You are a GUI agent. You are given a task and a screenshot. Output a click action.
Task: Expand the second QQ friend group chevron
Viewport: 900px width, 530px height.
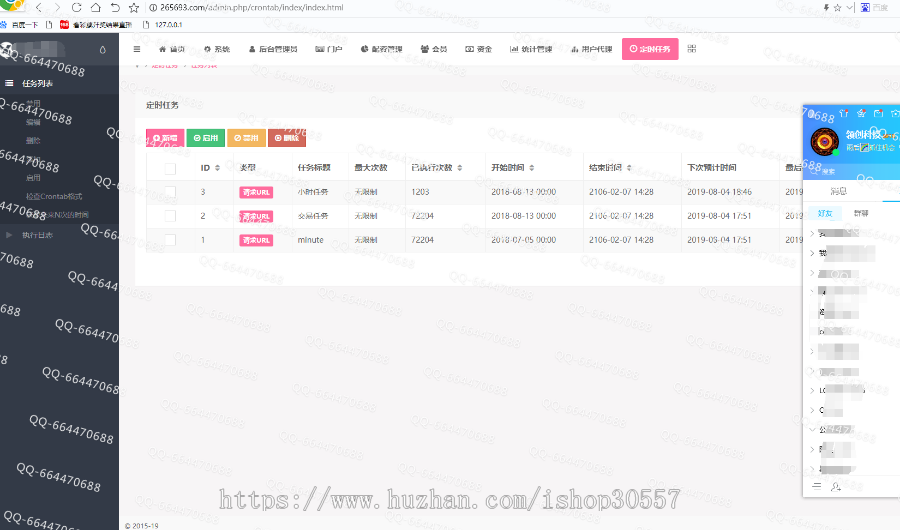point(812,253)
